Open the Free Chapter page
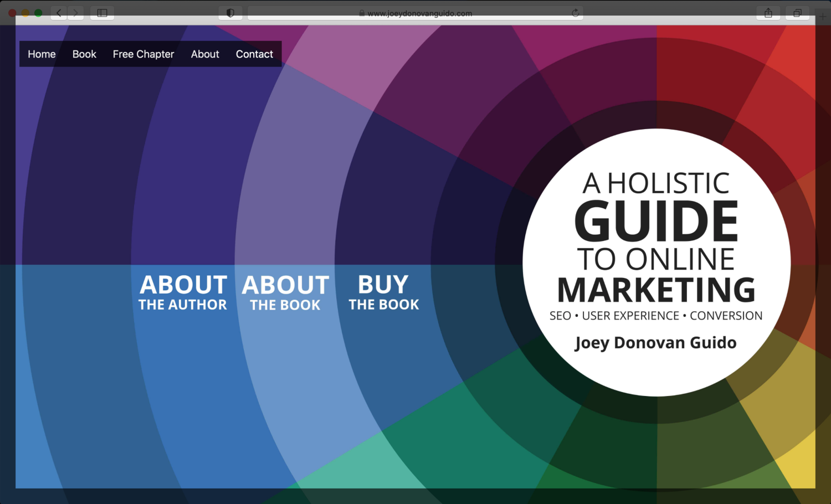831x504 pixels. click(143, 54)
